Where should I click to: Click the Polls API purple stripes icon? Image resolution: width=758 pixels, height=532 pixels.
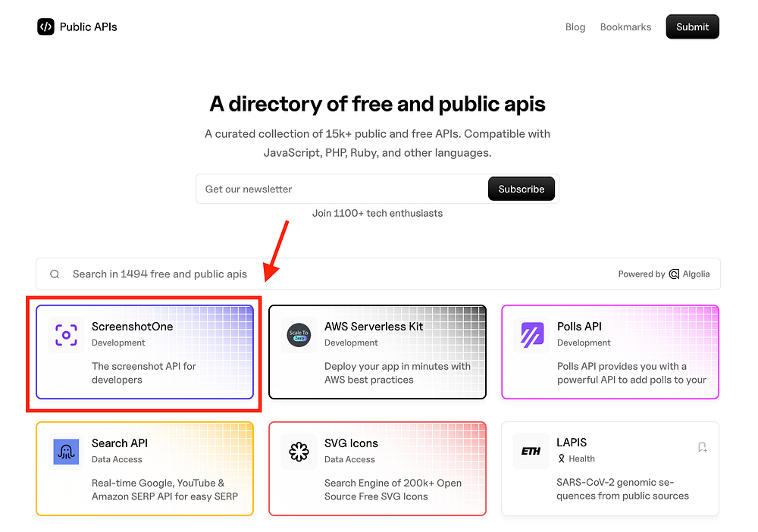point(532,335)
